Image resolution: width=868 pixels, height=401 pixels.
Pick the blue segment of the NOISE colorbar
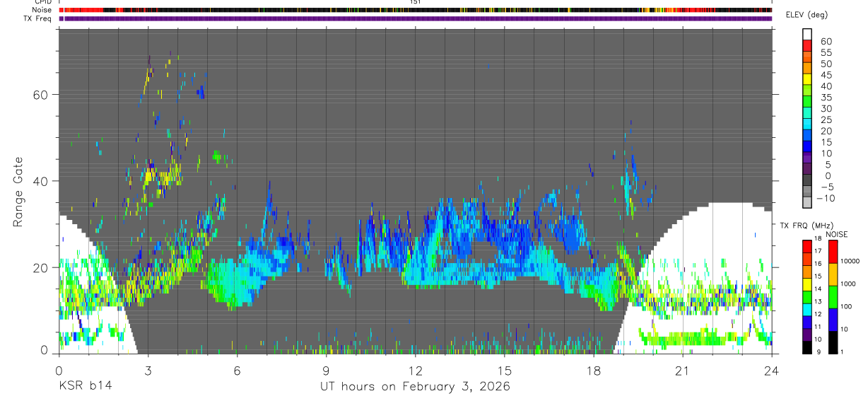coord(832,319)
